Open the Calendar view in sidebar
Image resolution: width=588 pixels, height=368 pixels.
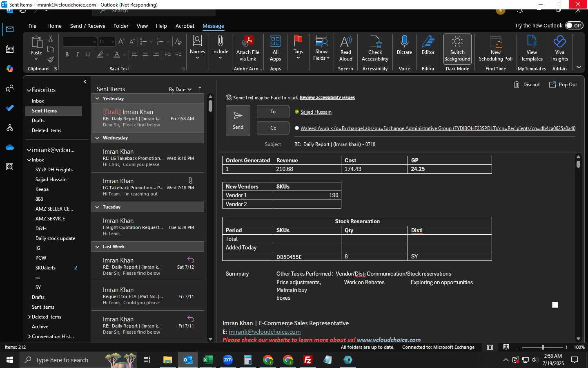(x=10, y=49)
